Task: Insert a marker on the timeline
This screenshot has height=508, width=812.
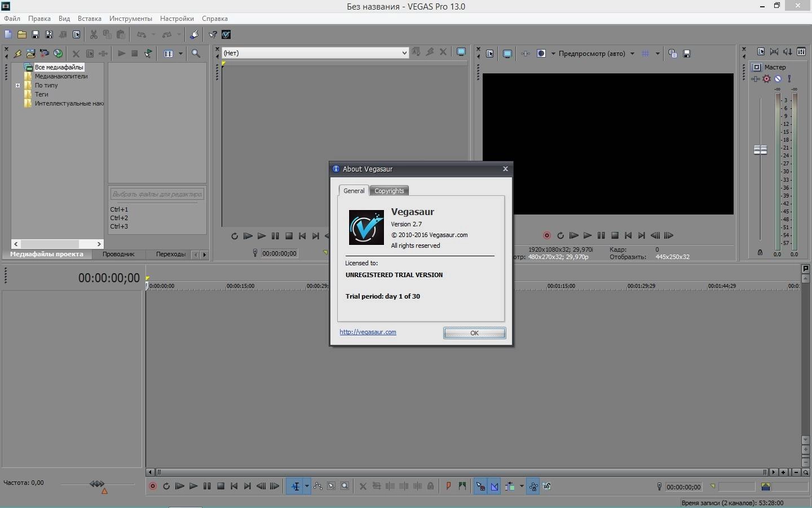Action: [449, 486]
